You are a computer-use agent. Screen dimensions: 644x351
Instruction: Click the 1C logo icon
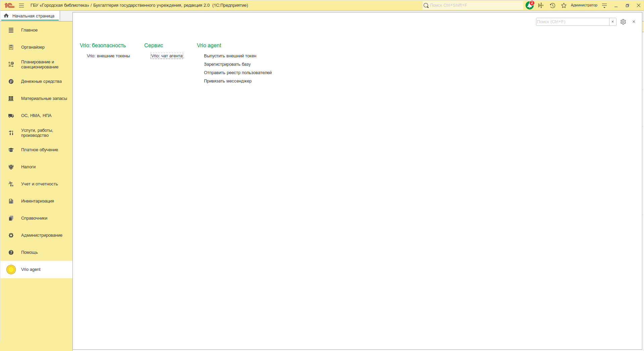[x=9, y=5]
